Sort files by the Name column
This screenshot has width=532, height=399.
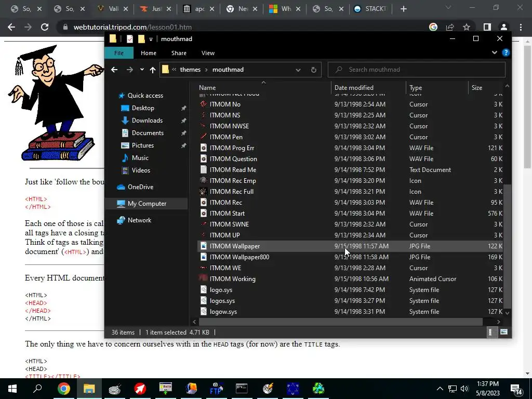click(x=263, y=87)
